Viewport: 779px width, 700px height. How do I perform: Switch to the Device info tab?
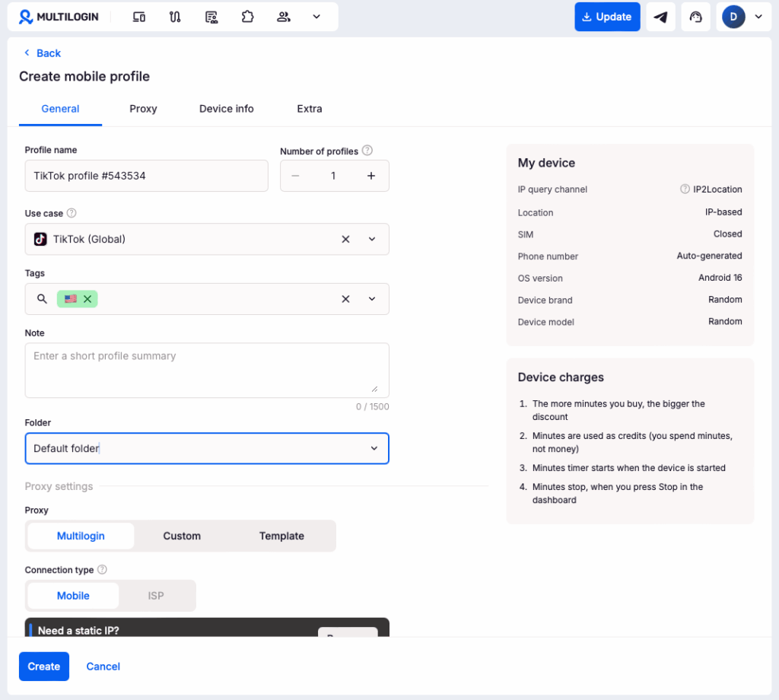(x=226, y=109)
